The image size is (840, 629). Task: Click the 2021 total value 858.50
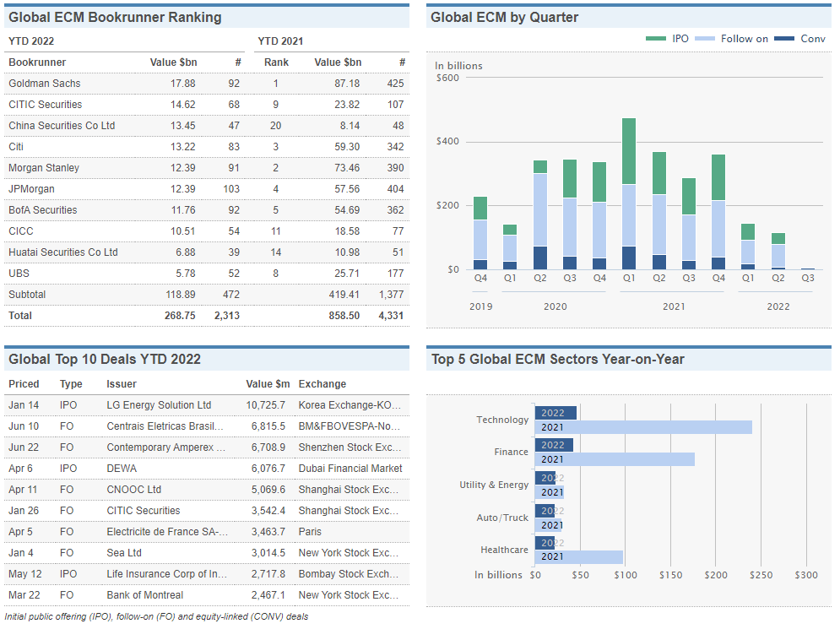click(x=344, y=316)
